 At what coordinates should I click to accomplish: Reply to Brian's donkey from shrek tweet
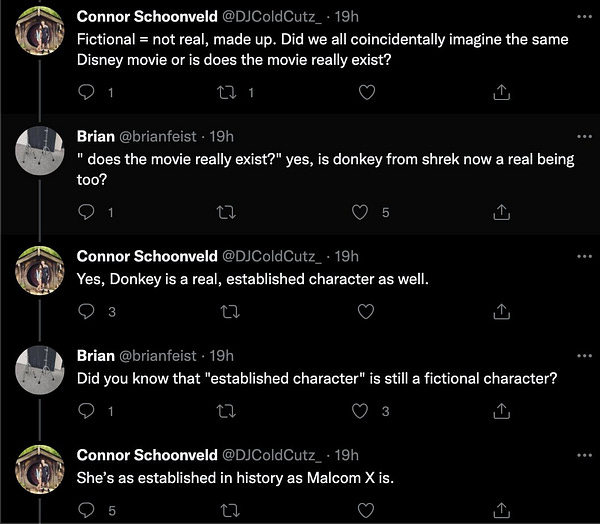(87, 212)
